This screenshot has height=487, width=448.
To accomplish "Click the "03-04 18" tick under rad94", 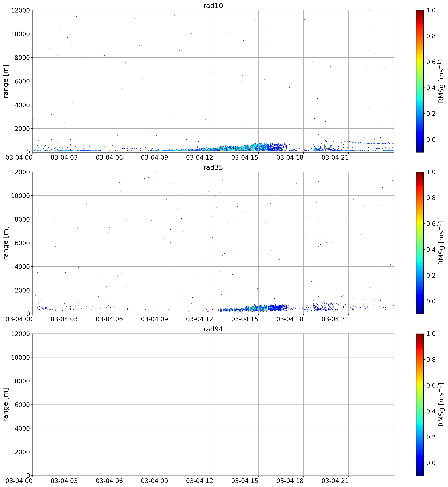I will click(x=290, y=481).
